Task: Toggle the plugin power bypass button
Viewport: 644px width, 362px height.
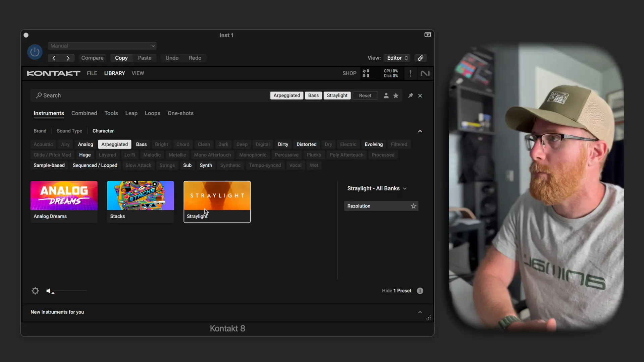Action: pyautogui.click(x=35, y=52)
